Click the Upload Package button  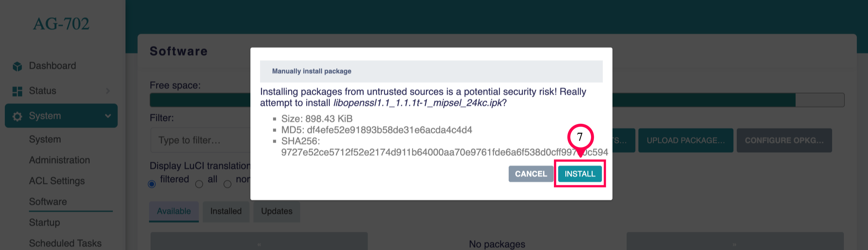[685, 141]
